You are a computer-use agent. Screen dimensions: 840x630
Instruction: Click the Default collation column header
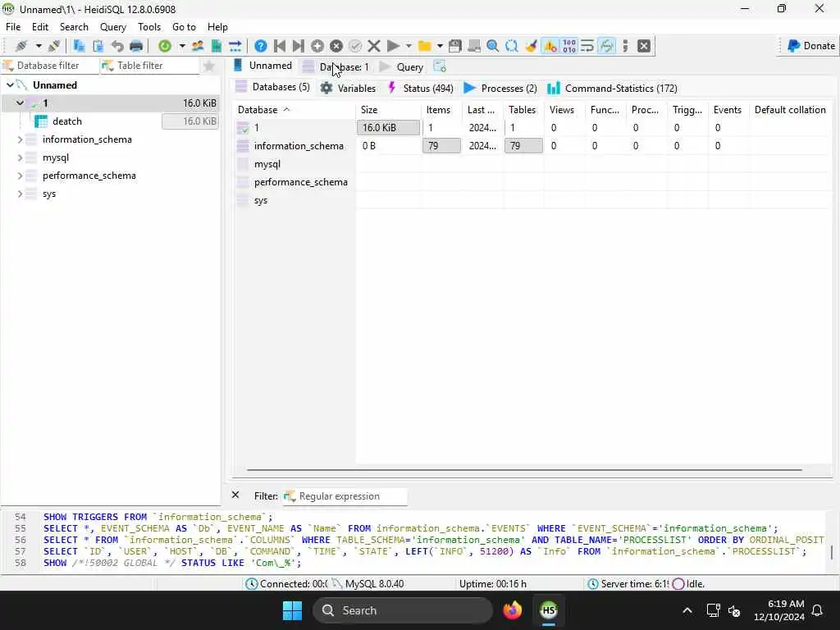[790, 110]
